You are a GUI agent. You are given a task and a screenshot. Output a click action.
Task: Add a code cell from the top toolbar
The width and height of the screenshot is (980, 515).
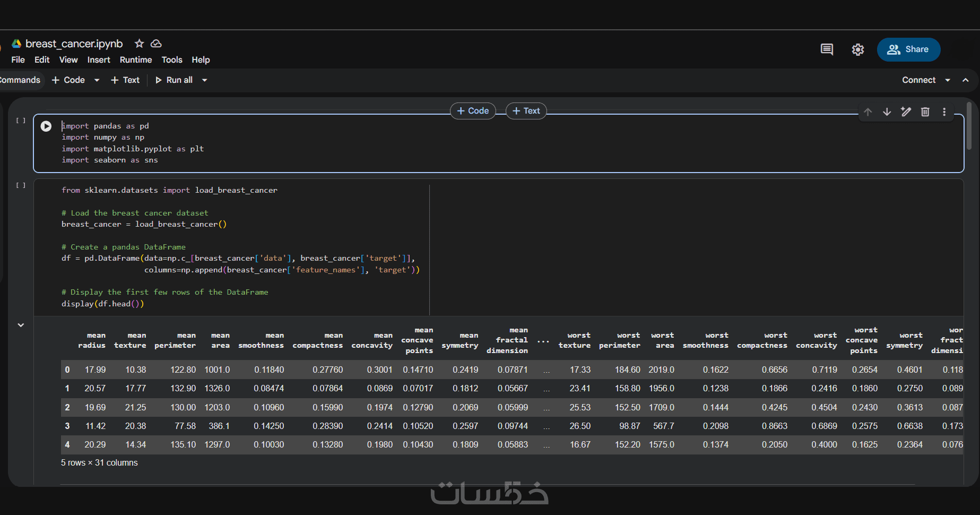(68, 80)
